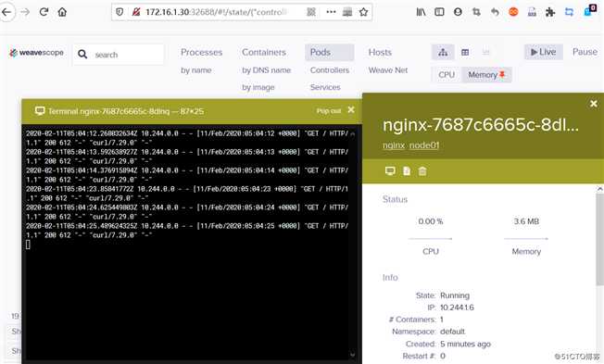Show containers by DNS name
This screenshot has width=604, height=364.
click(266, 70)
